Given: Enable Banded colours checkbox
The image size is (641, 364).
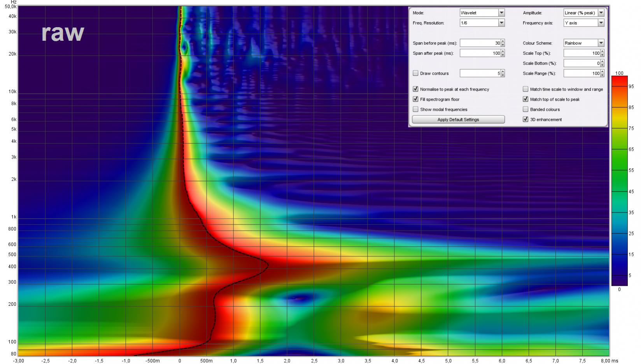Looking at the screenshot, I should [525, 109].
